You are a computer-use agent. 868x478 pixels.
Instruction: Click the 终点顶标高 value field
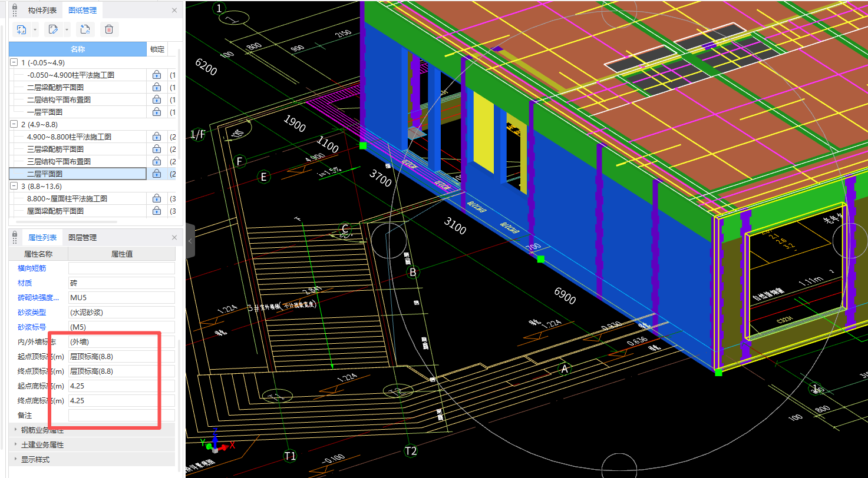(122, 371)
